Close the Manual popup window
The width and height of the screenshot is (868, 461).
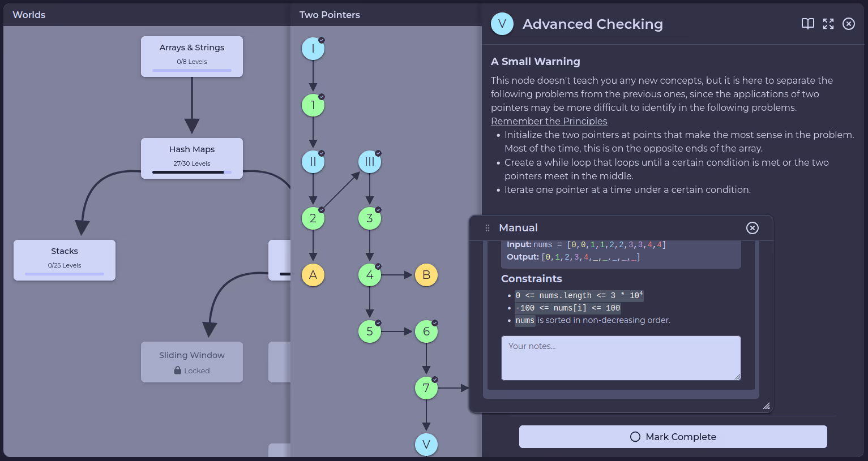tap(752, 228)
